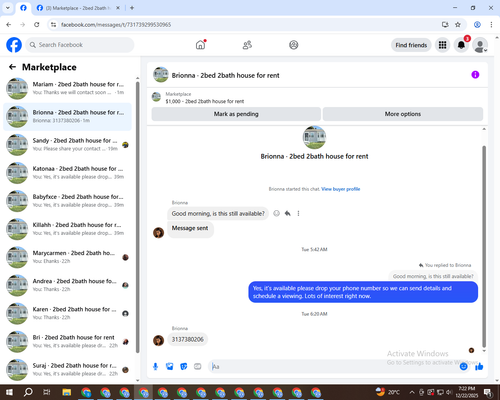The height and width of the screenshot is (400, 500).
Task: Open Babyfxce's conversation
Action: [67, 201]
